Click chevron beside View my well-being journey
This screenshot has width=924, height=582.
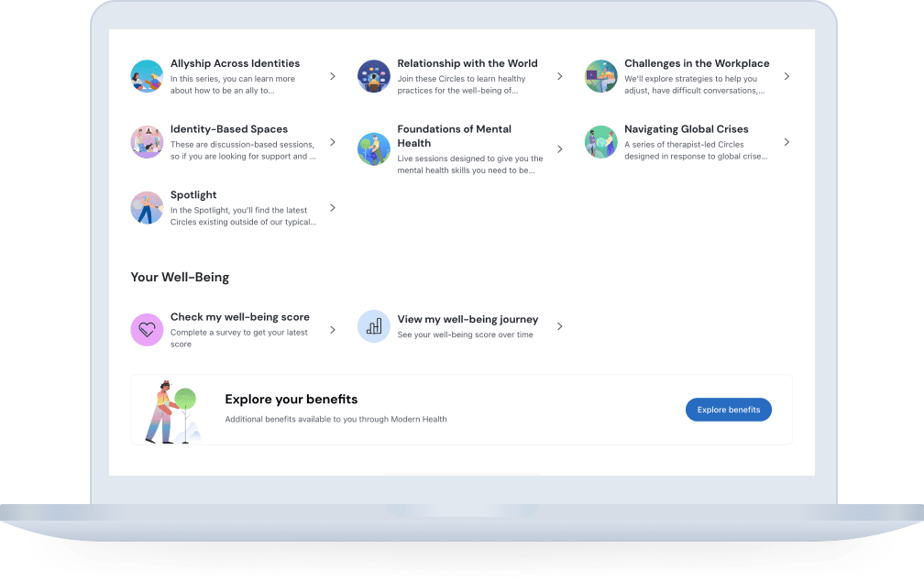(560, 326)
